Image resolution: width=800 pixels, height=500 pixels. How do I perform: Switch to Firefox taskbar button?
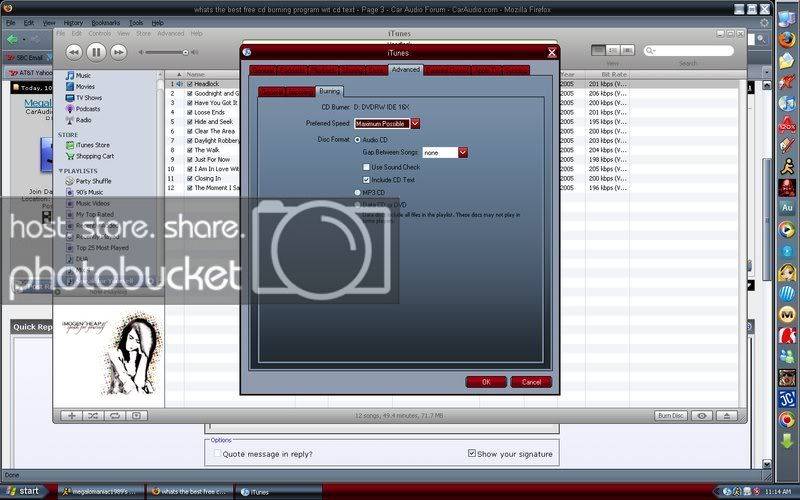pyautogui.click(x=190, y=492)
